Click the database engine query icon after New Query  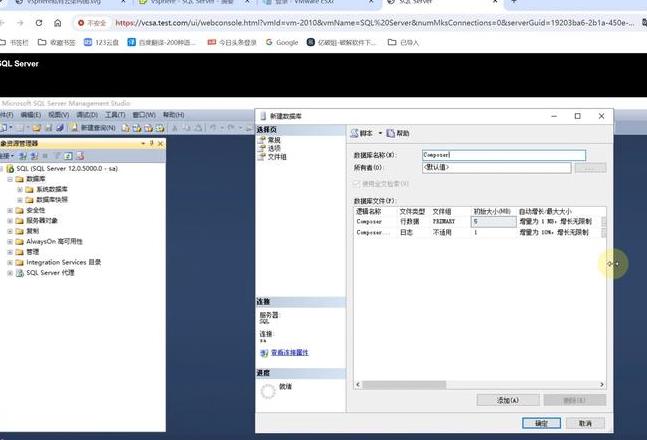tap(125, 128)
